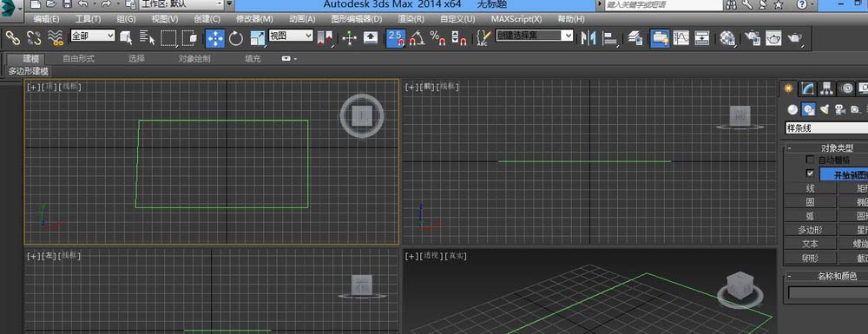
Task: Open the selection filter dropdown showing 全部
Action: 93,36
